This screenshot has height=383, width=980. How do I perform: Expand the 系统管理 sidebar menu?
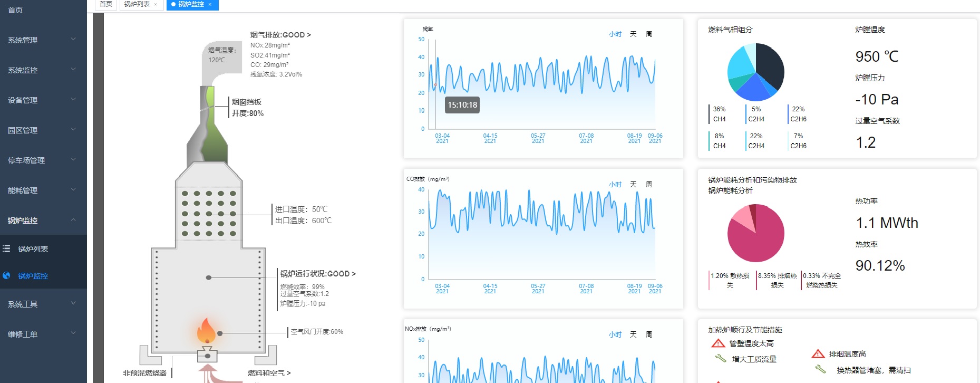(x=42, y=40)
